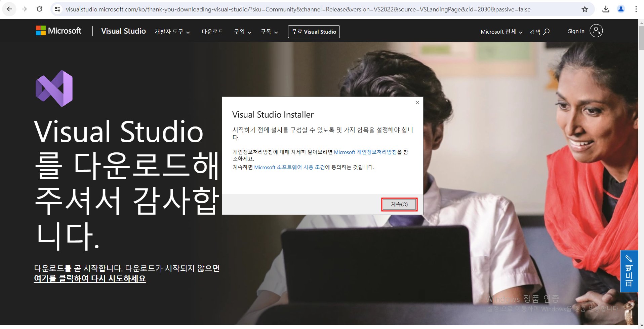The width and height of the screenshot is (644, 329).
Task: Click the 무료 Visual Studio button
Action: click(x=314, y=32)
